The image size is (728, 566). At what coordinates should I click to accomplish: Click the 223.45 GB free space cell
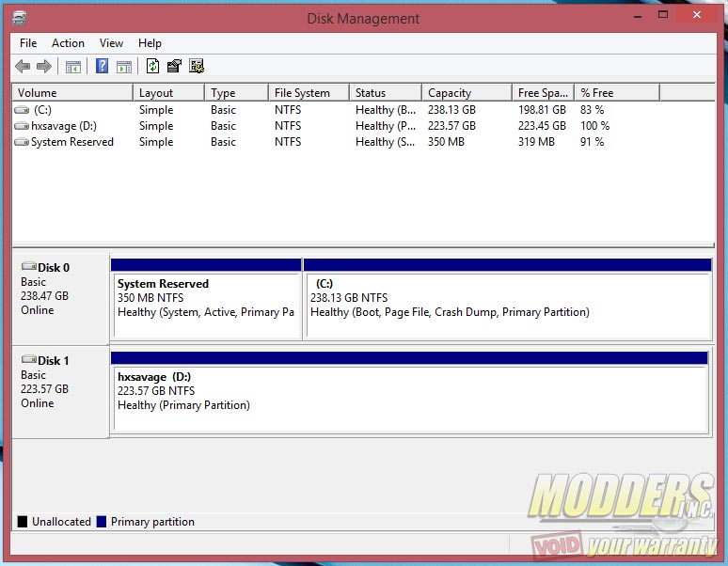coord(542,126)
